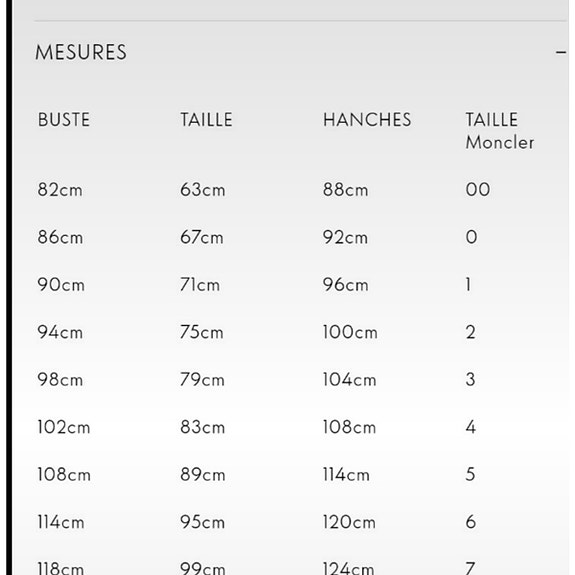Select the BUSTE column header
The image size is (575, 575).
point(64,120)
